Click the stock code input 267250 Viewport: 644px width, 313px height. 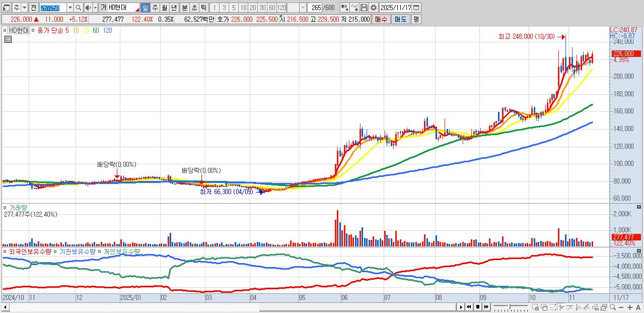(x=52, y=8)
